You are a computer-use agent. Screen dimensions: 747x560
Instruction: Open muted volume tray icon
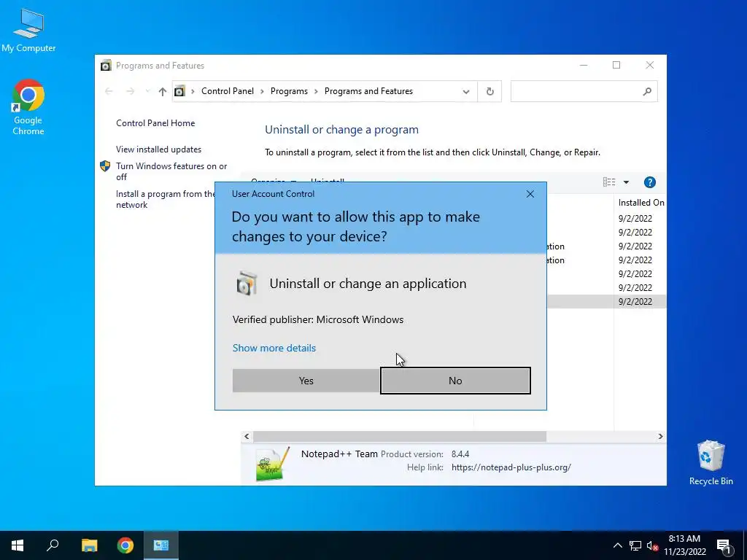coord(652,545)
